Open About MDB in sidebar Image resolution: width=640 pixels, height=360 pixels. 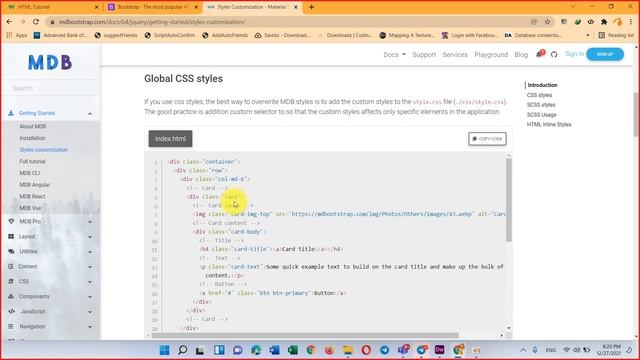[33, 127]
